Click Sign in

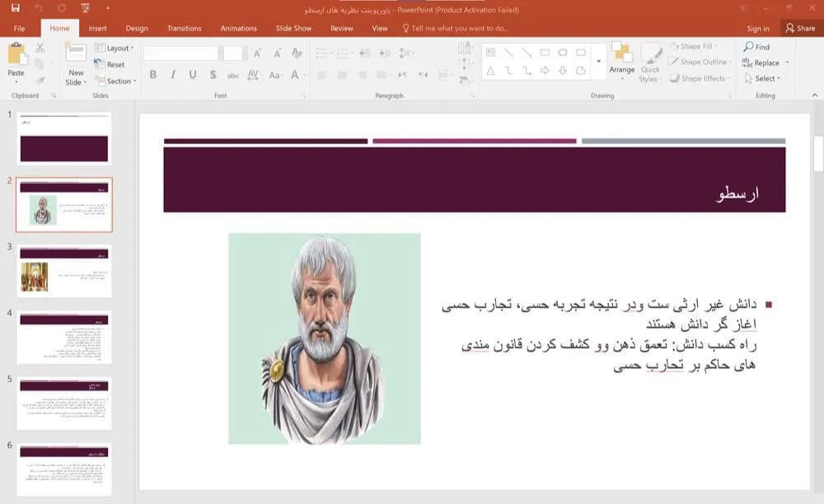pyautogui.click(x=758, y=28)
